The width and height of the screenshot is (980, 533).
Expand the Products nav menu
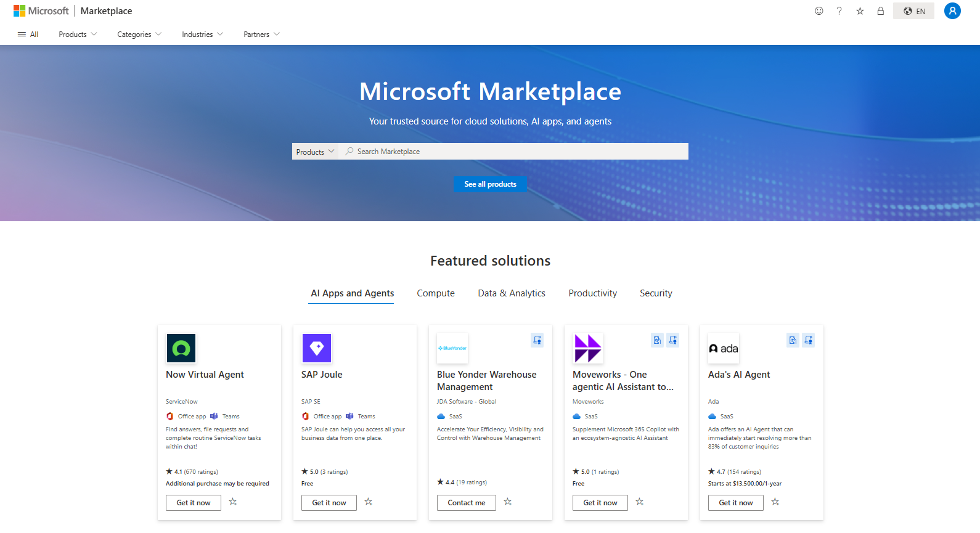[78, 35]
